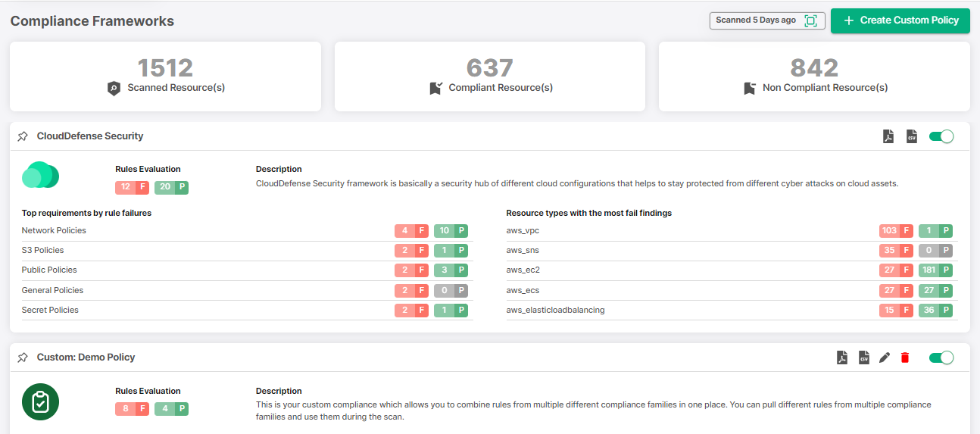Click the 4 F badge for Network Policies

pos(411,231)
